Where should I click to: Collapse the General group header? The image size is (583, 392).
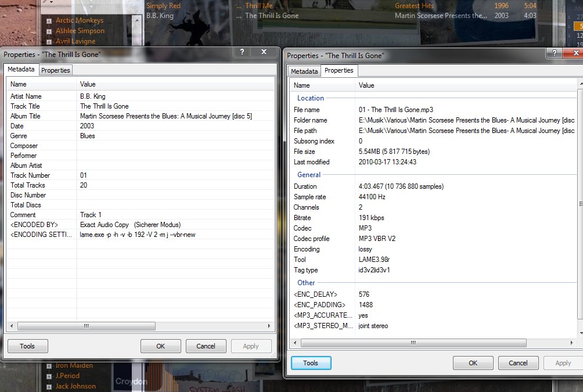pos(308,175)
